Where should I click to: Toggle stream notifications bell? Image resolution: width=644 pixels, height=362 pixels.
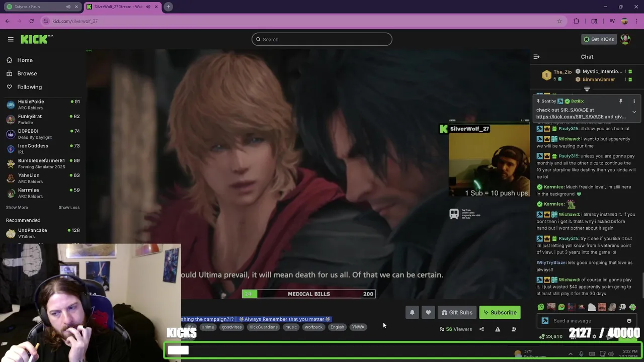point(412,313)
